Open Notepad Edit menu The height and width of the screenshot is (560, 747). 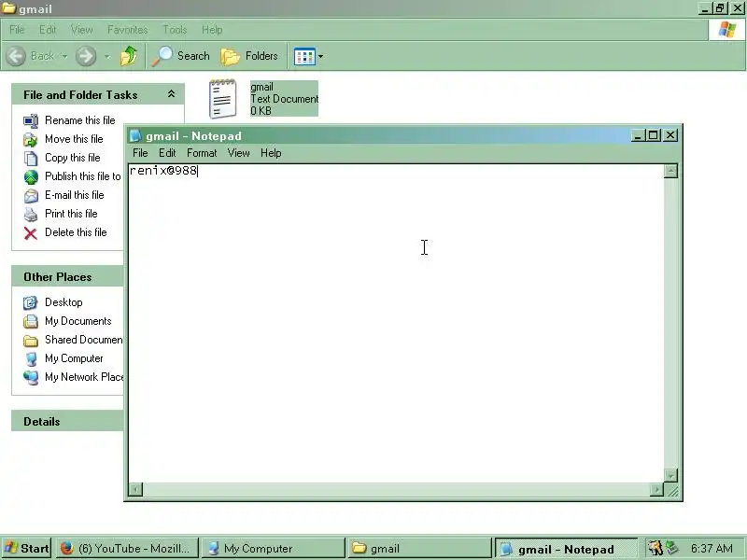[x=167, y=153]
